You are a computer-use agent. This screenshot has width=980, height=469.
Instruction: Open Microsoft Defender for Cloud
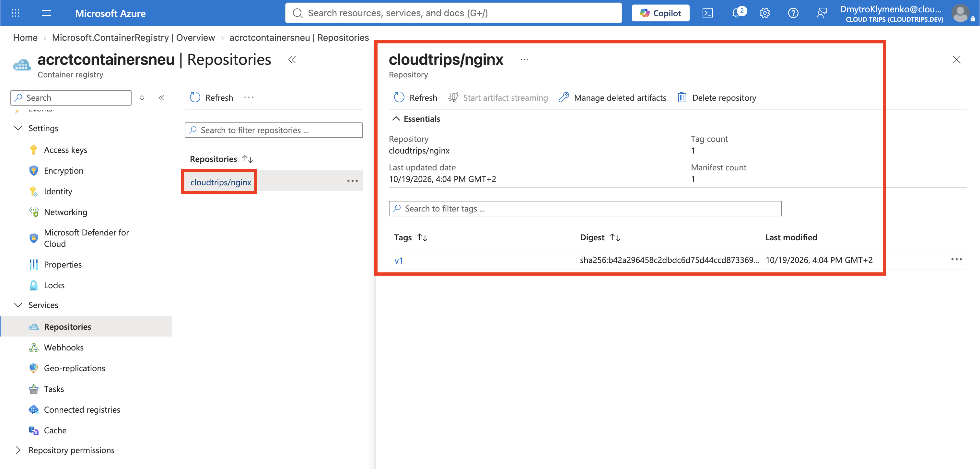86,238
